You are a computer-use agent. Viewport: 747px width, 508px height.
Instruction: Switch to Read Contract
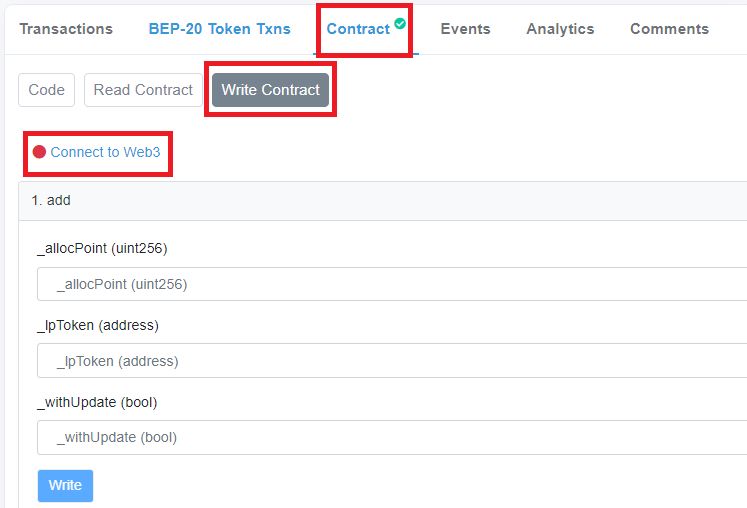coord(143,90)
